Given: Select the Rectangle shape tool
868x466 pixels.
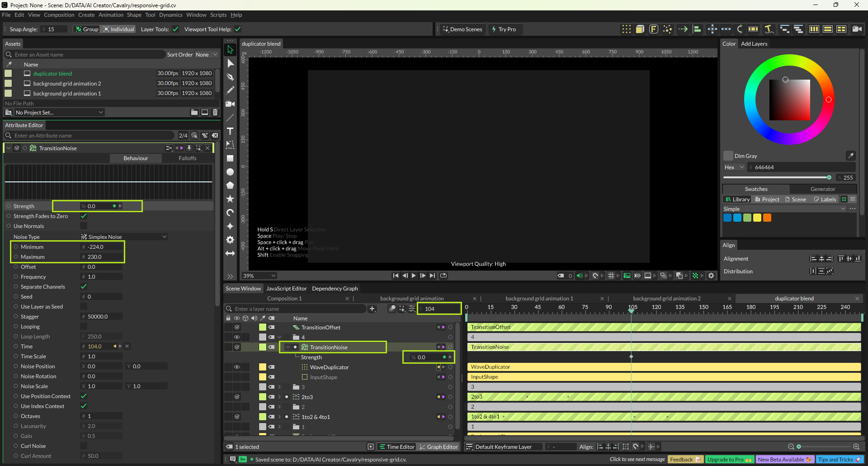Looking at the screenshot, I should tap(230, 158).
